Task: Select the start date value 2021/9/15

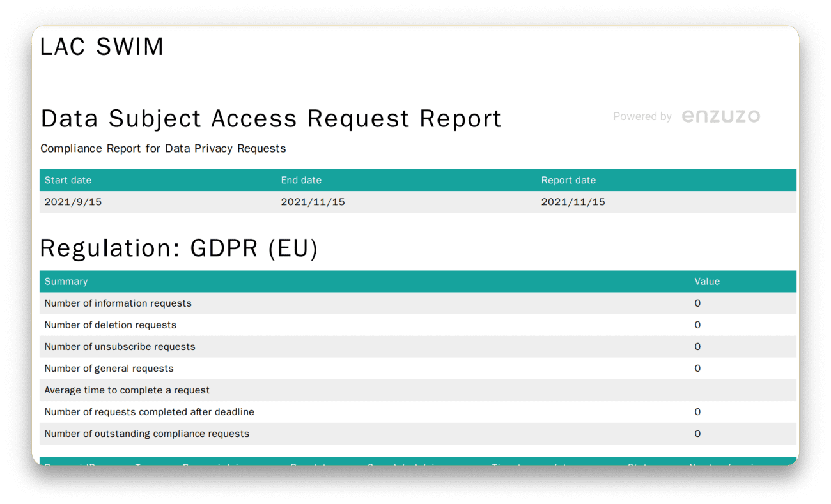Action: pyautogui.click(x=73, y=202)
